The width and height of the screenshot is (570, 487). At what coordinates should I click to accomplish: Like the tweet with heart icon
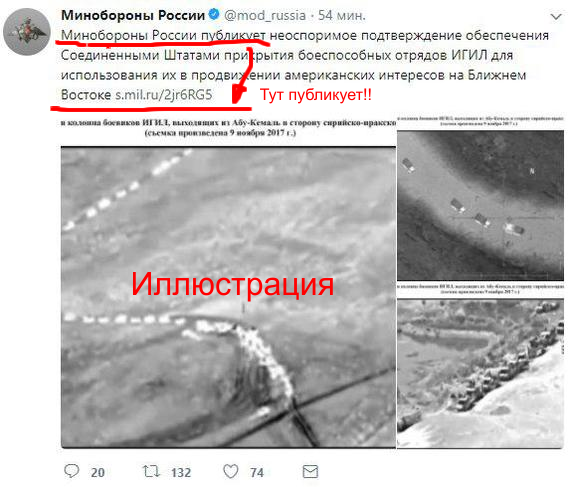point(230,471)
